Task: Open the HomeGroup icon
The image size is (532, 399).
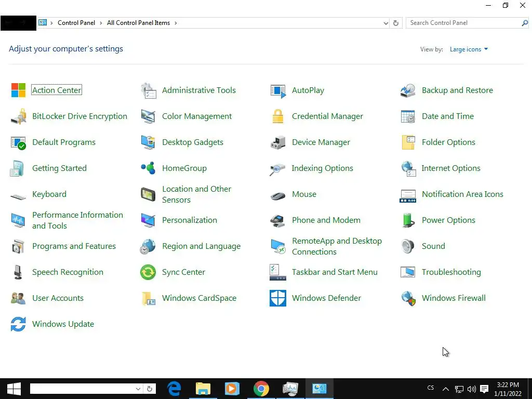Action: tap(148, 168)
